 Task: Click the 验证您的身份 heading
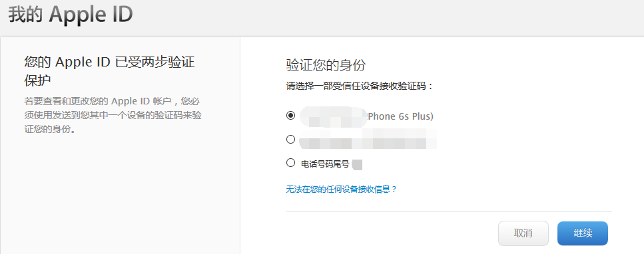point(326,65)
